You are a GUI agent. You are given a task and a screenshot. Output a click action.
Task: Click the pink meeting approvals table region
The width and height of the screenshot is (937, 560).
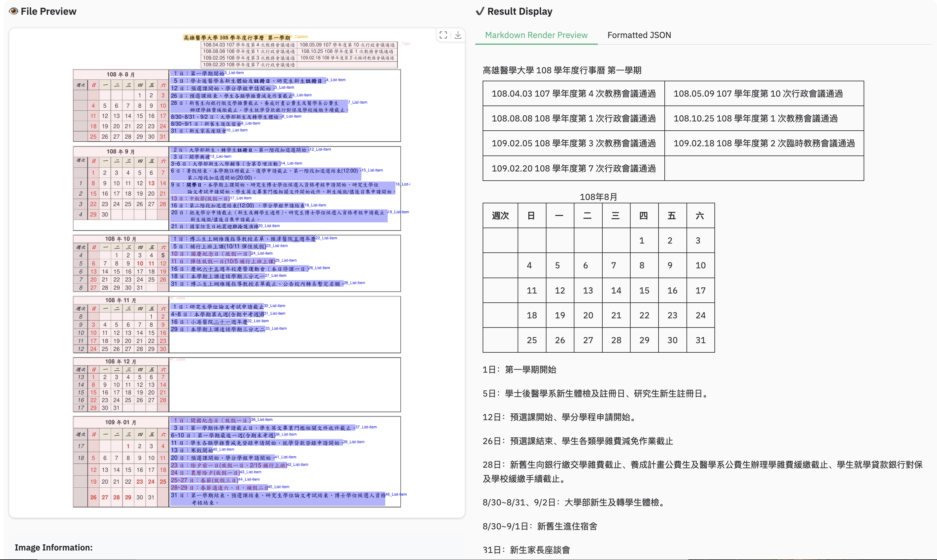click(299, 55)
